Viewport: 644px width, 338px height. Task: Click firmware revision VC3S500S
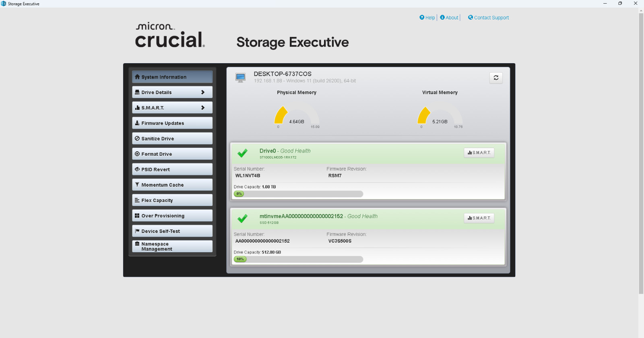(340, 241)
